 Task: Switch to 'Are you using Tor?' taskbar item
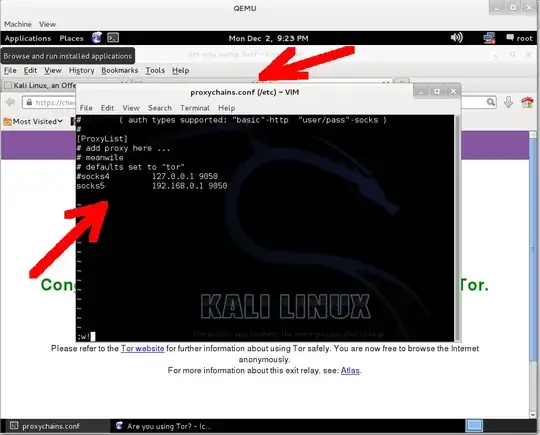[x=164, y=426]
